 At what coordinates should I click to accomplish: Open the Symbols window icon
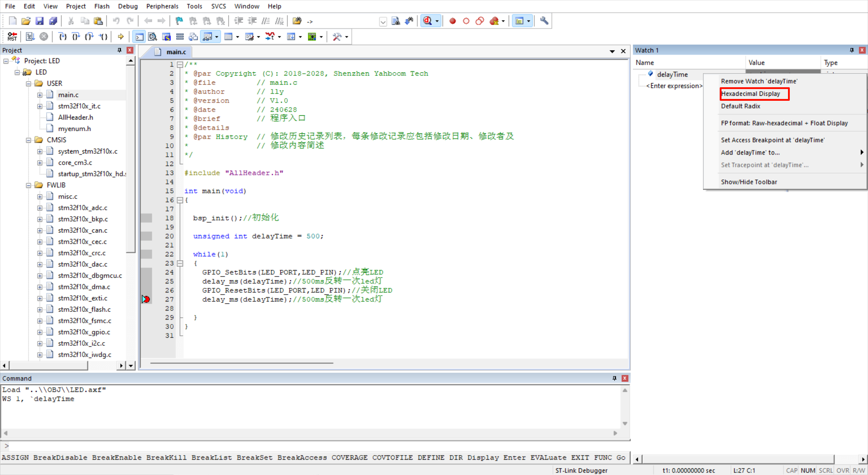click(x=166, y=37)
